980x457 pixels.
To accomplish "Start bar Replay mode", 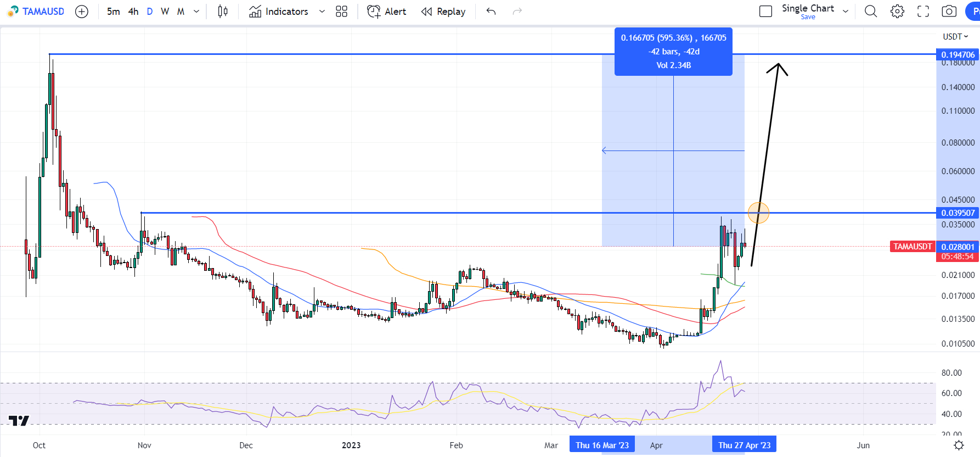I will point(443,12).
